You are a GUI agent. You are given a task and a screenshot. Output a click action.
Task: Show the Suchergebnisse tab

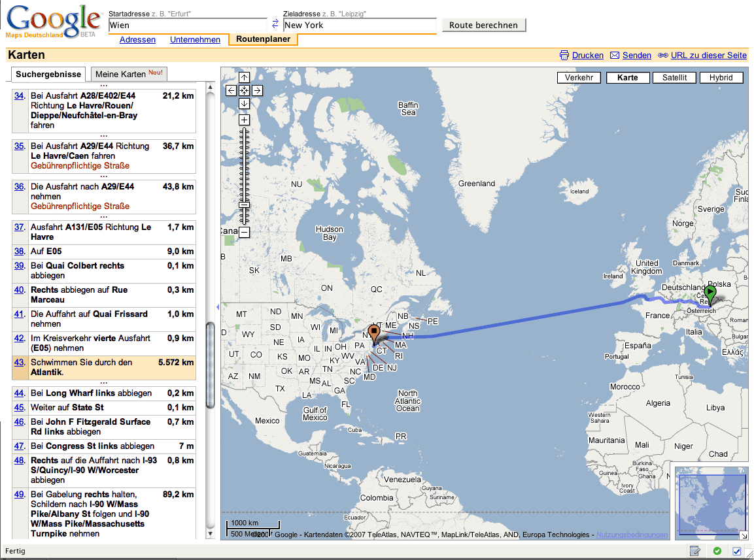click(x=48, y=74)
